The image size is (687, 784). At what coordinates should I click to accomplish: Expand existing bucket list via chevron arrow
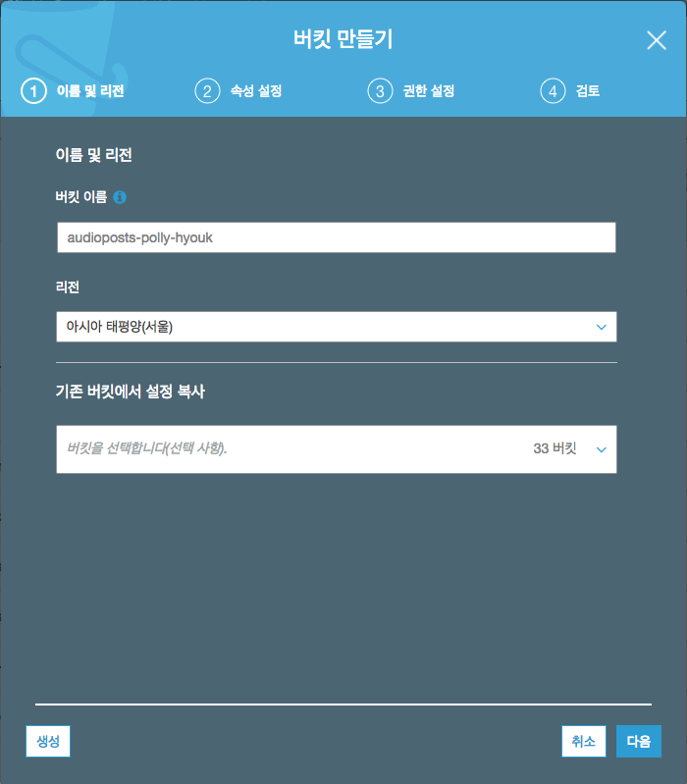point(601,449)
